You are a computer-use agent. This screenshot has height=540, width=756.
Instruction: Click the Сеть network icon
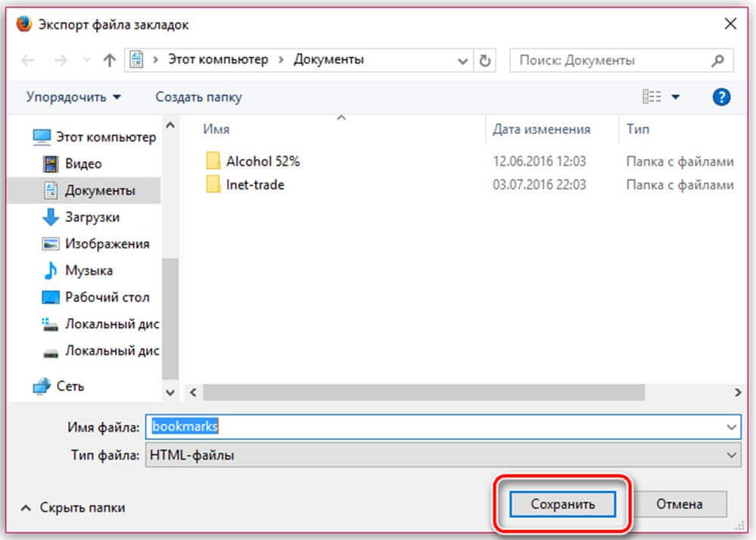[x=42, y=386]
